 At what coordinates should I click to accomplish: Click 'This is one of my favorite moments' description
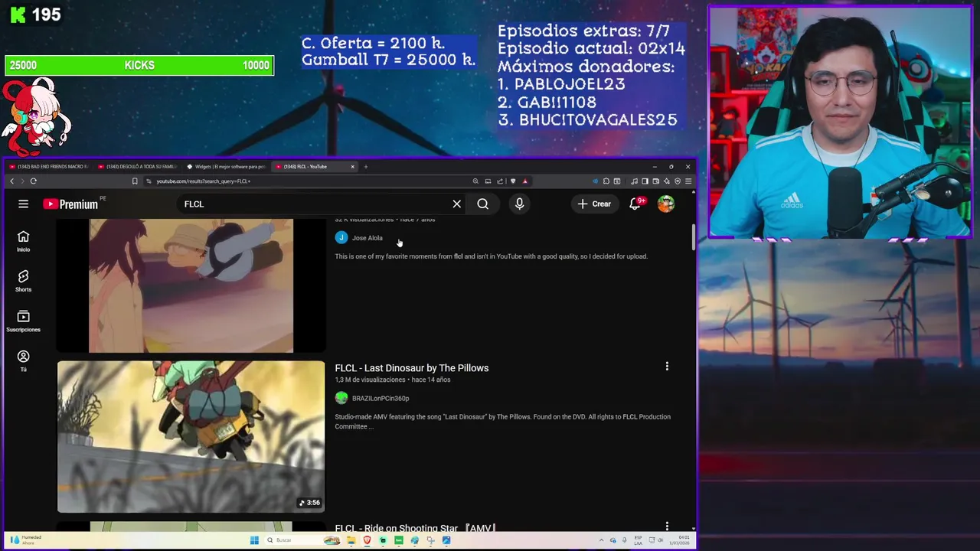point(491,256)
